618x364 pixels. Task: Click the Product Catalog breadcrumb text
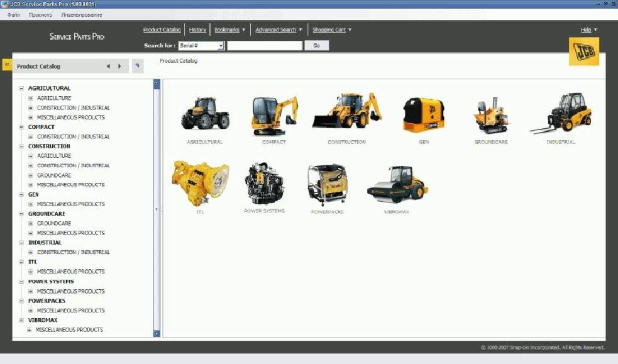(179, 60)
